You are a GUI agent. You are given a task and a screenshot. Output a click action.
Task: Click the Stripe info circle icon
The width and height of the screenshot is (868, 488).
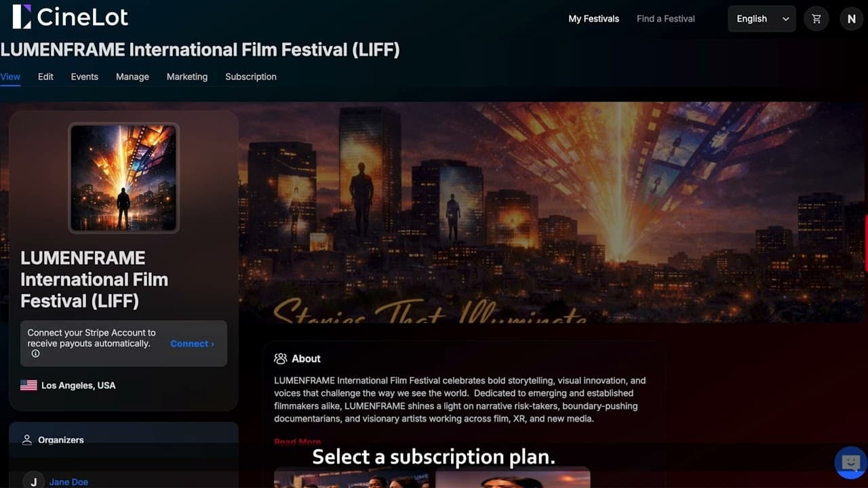(x=35, y=354)
